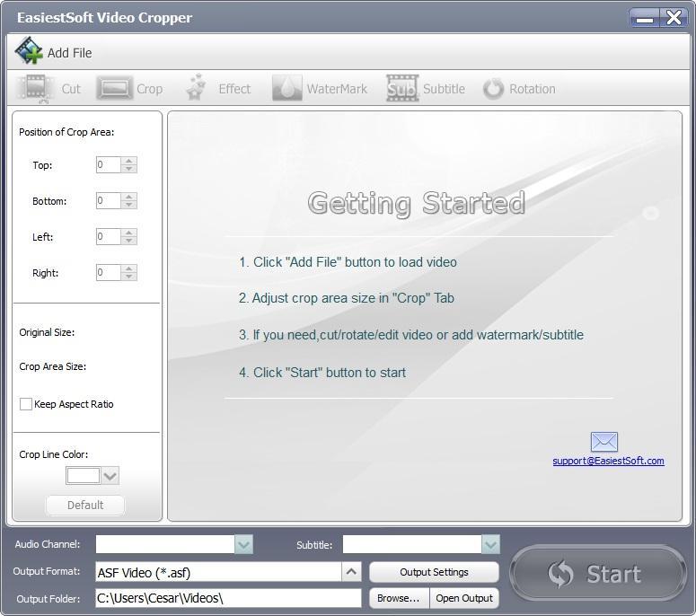This screenshot has height=616, width=696.
Task: Click the Open Output button
Action: (x=464, y=598)
